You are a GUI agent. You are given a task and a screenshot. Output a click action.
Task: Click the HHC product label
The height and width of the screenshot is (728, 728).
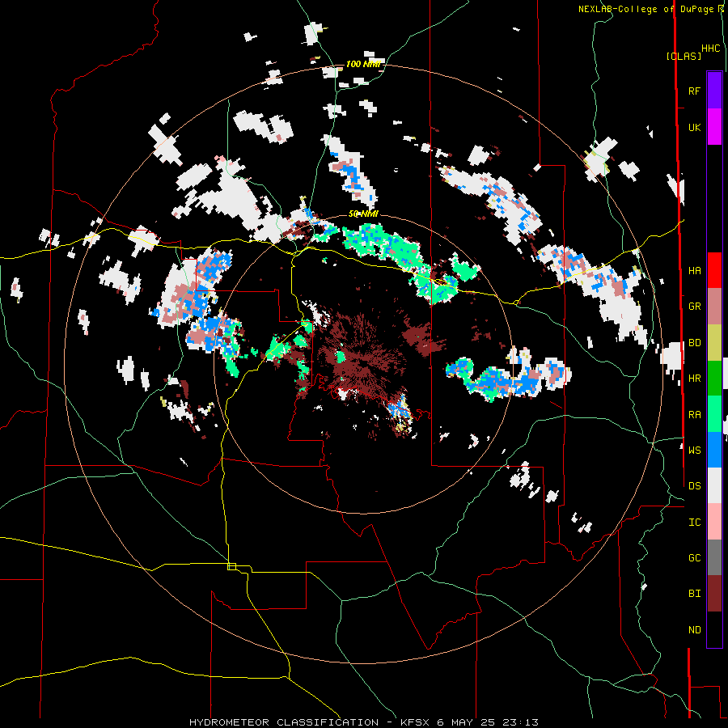click(711, 49)
